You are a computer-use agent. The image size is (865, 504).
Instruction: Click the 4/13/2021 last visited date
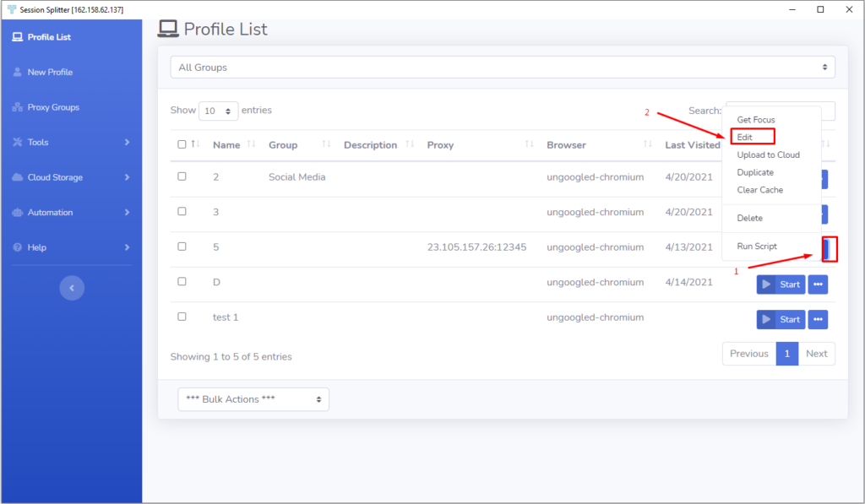pyautogui.click(x=688, y=247)
